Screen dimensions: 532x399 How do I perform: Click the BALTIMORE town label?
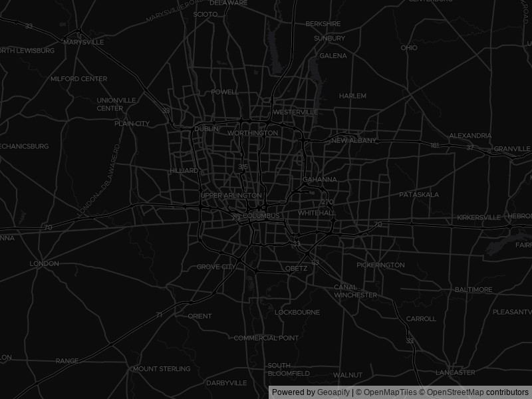(x=473, y=290)
